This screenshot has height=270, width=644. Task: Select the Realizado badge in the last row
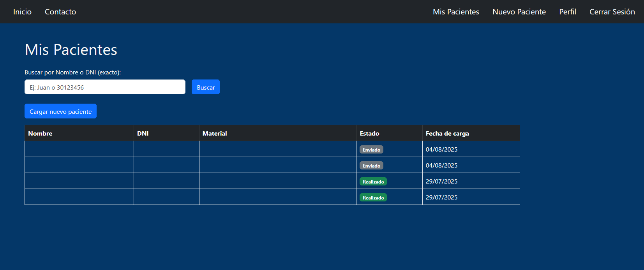click(373, 198)
